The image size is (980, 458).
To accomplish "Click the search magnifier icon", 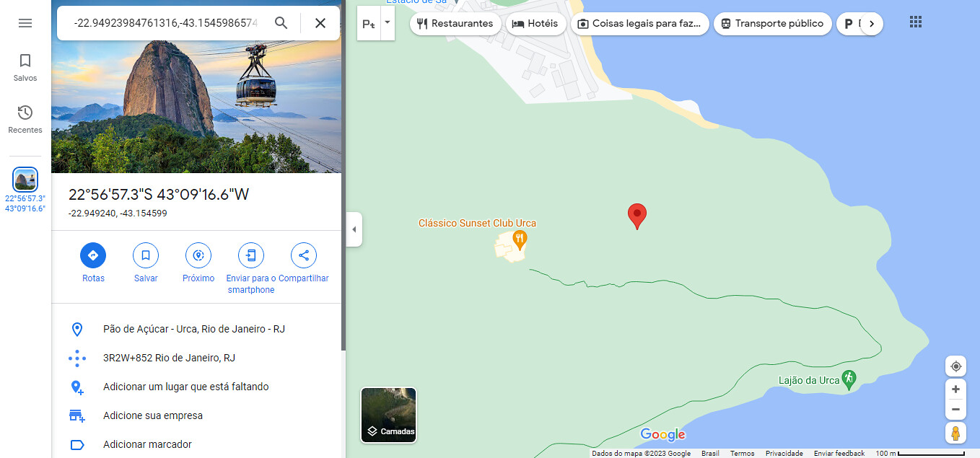I will tap(281, 23).
